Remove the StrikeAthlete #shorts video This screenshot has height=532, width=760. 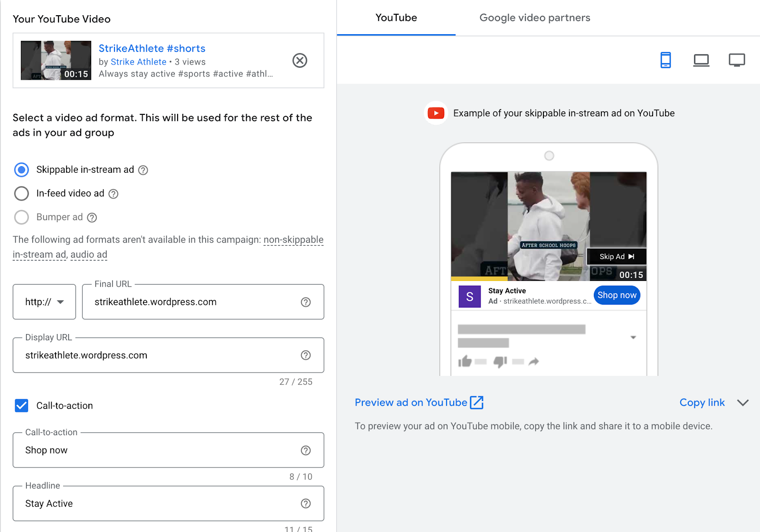click(x=300, y=60)
